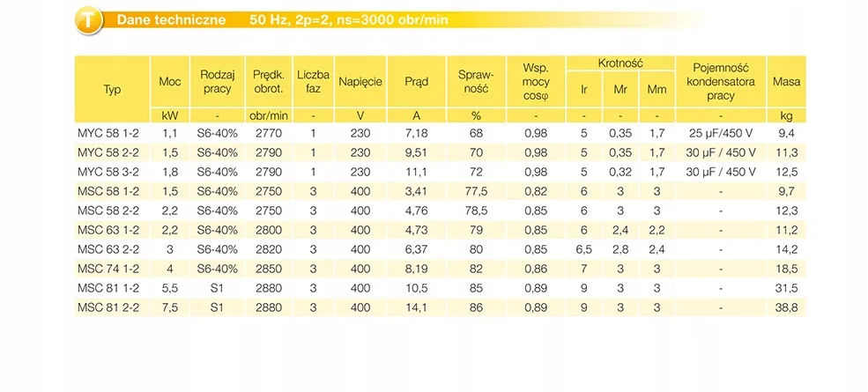Screen dimensions: 868x392
Task: Click the '25 µF/450 V' capacitor cell
Action: [x=721, y=133]
